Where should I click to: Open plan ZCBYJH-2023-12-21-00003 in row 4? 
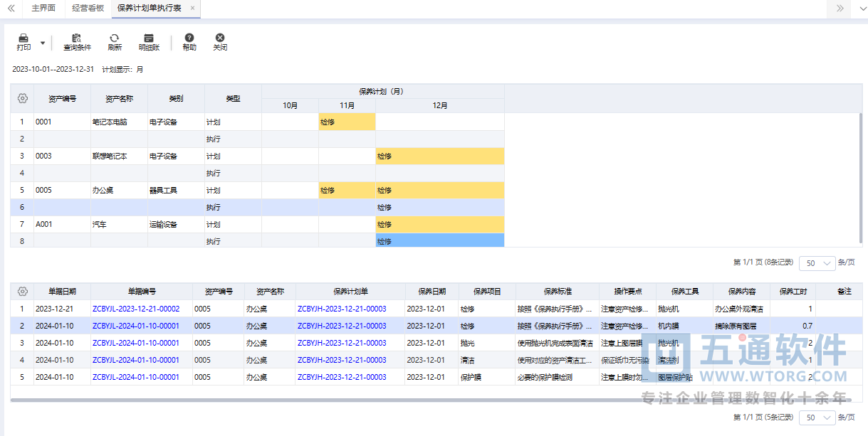(x=342, y=360)
